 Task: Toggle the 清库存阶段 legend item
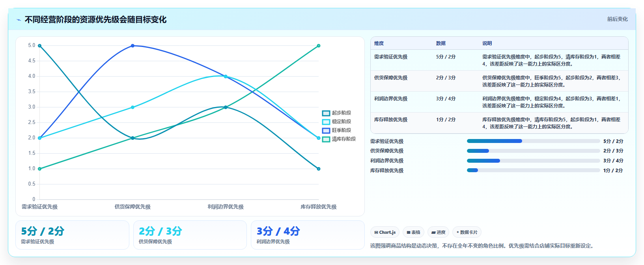point(339,139)
